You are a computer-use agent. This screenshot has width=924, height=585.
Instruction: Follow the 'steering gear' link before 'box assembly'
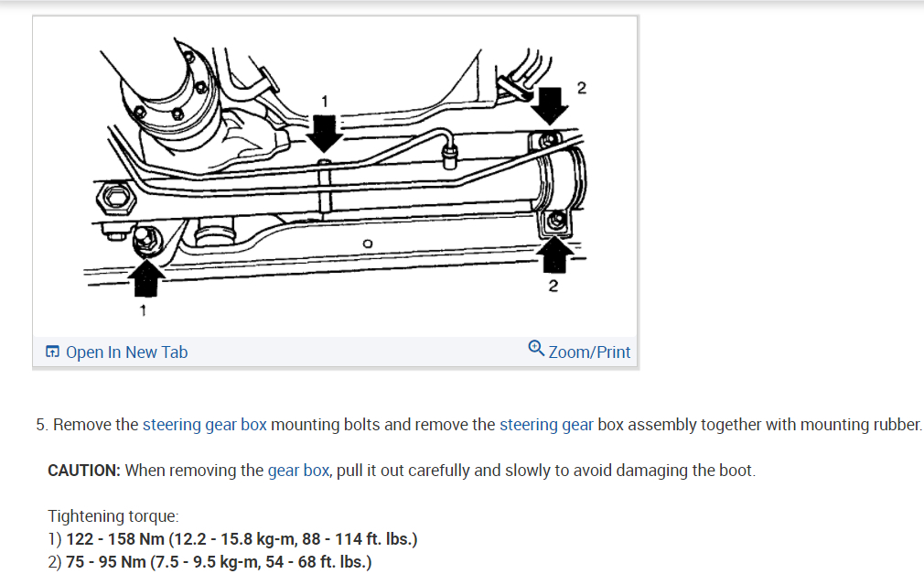(546, 425)
